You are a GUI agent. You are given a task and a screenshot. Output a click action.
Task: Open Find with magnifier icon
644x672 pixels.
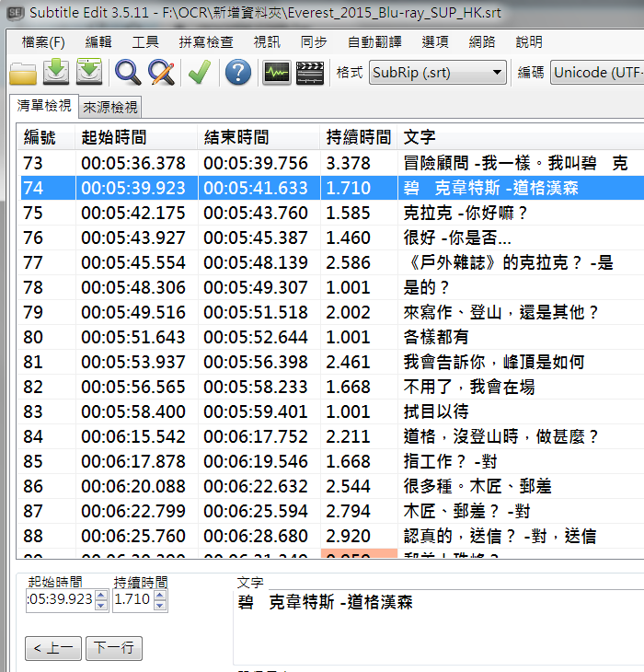coord(128,73)
